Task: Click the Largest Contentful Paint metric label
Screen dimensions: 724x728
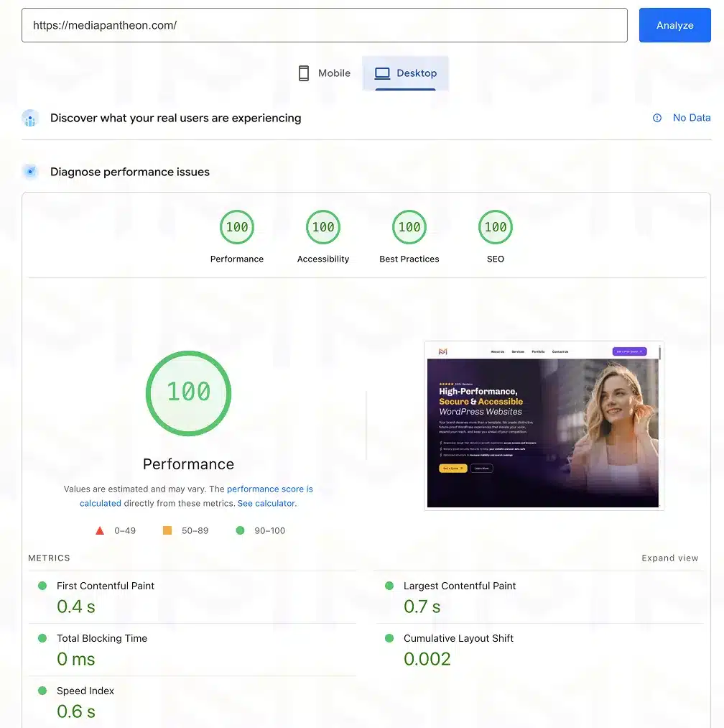Action: pyautogui.click(x=460, y=586)
